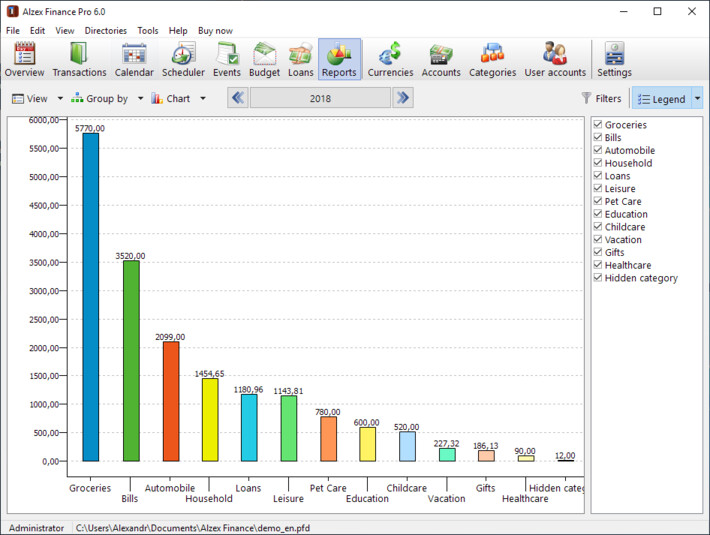Open User accounts
The height and width of the screenshot is (535, 710).
pos(555,59)
